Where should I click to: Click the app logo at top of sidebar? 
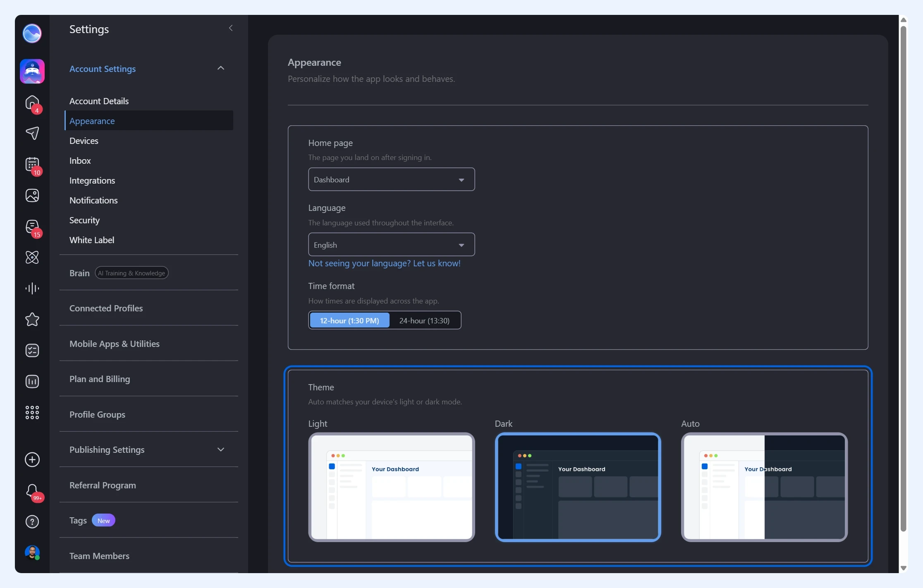coord(32,33)
